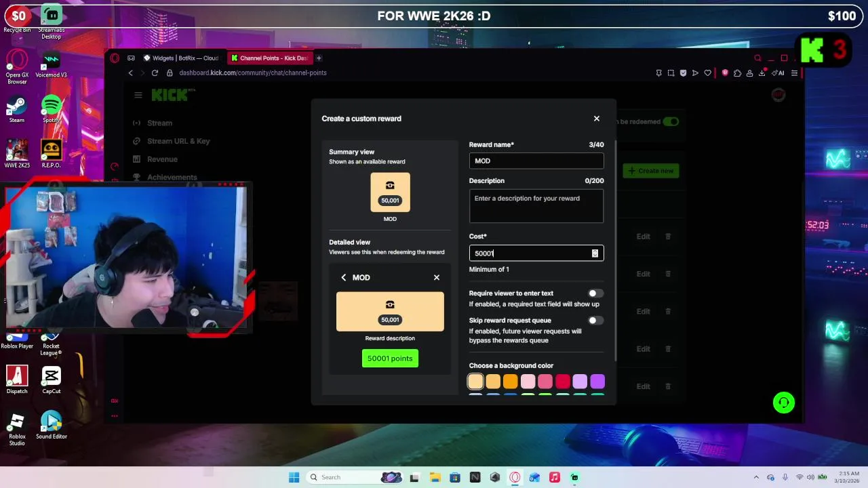Switch to the Channel Points Kick tab
The width and height of the screenshot is (868, 488).
269,58
